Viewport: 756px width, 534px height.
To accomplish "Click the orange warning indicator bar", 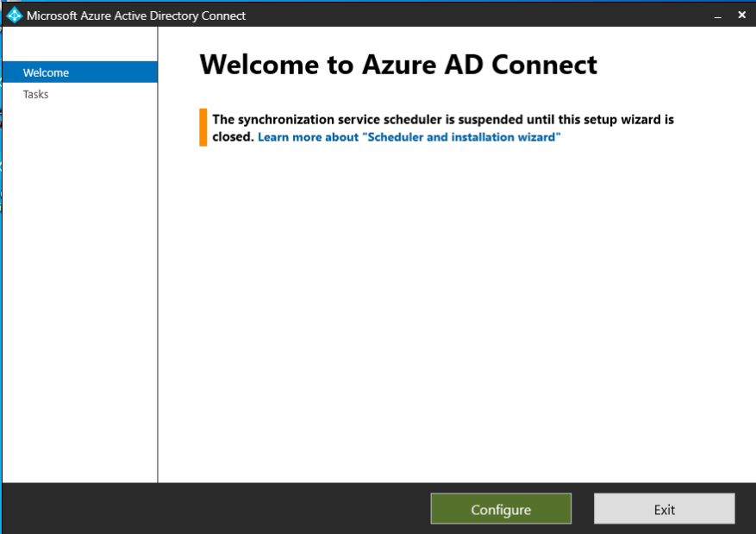I will coord(203,127).
